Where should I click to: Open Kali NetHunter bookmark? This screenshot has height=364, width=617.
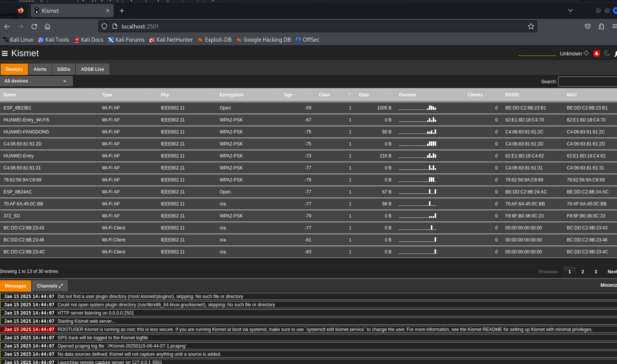[171, 40]
